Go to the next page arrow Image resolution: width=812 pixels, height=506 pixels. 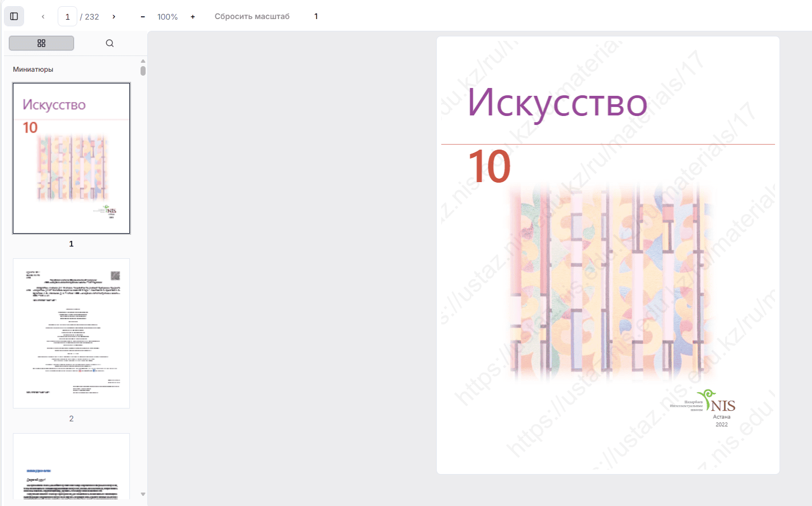pos(114,17)
